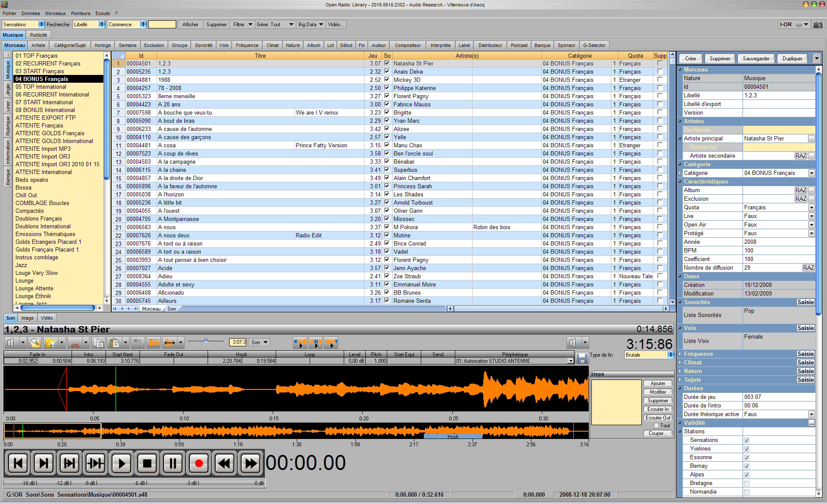The width and height of the screenshot is (827, 504).
Task: Click the speaker output icon on the left
Action: 12,342
